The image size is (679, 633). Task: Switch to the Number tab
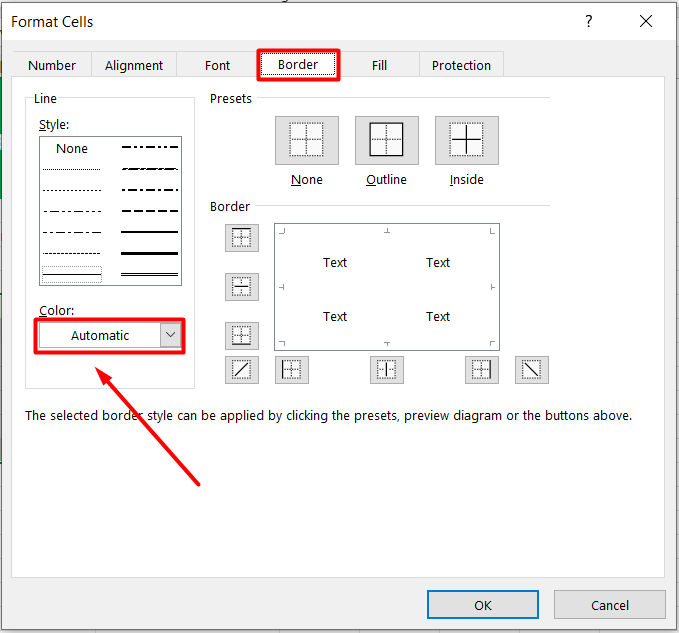point(52,65)
